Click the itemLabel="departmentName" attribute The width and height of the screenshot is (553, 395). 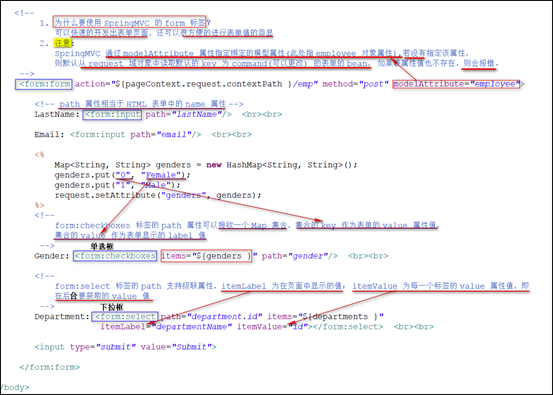click(x=166, y=327)
